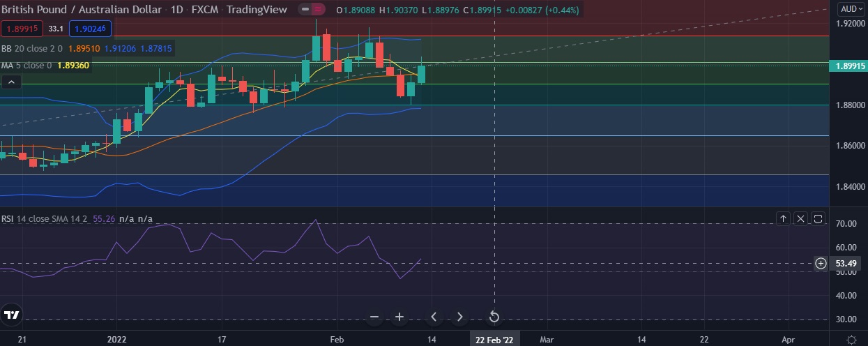868x346 pixels.
Task: Click the spread value 33.1
Action: (x=56, y=29)
